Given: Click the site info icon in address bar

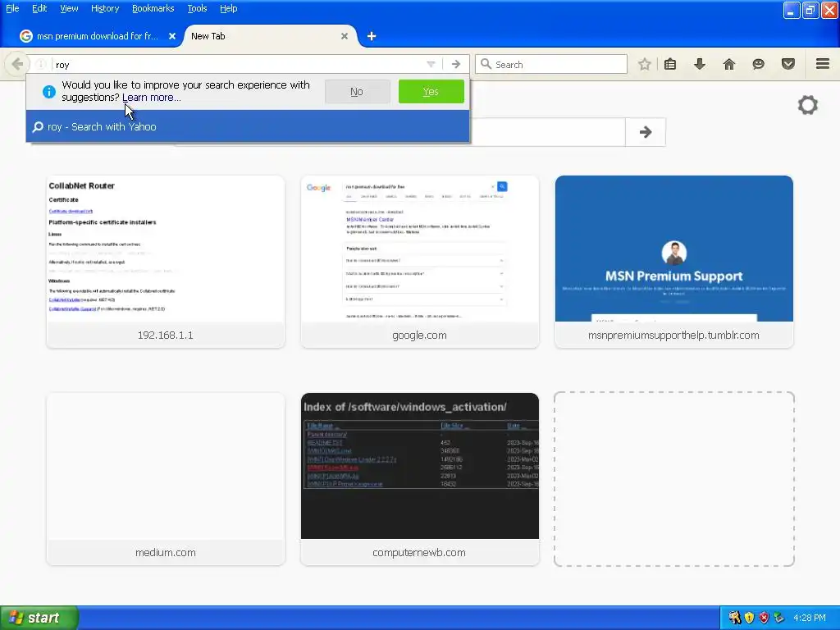Looking at the screenshot, I should pos(41,64).
